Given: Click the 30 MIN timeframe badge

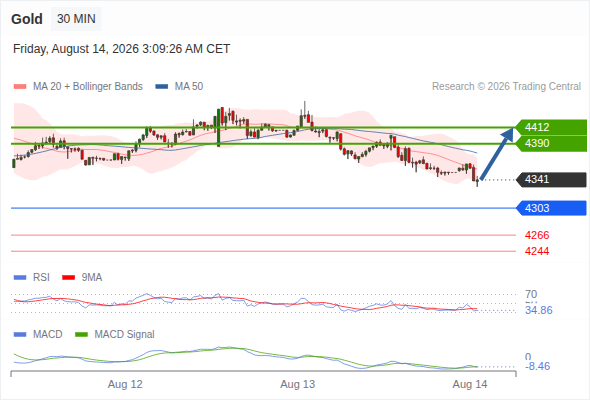Looking at the screenshot, I should coord(76,19).
